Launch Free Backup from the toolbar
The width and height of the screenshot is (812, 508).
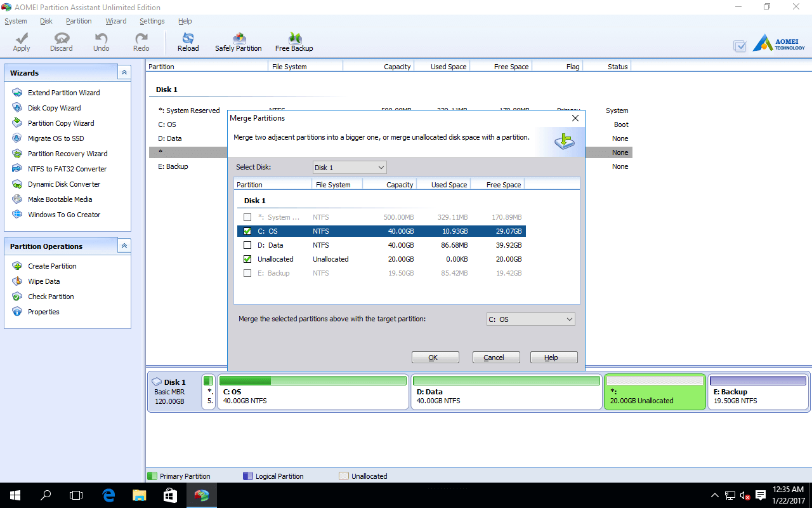point(294,42)
